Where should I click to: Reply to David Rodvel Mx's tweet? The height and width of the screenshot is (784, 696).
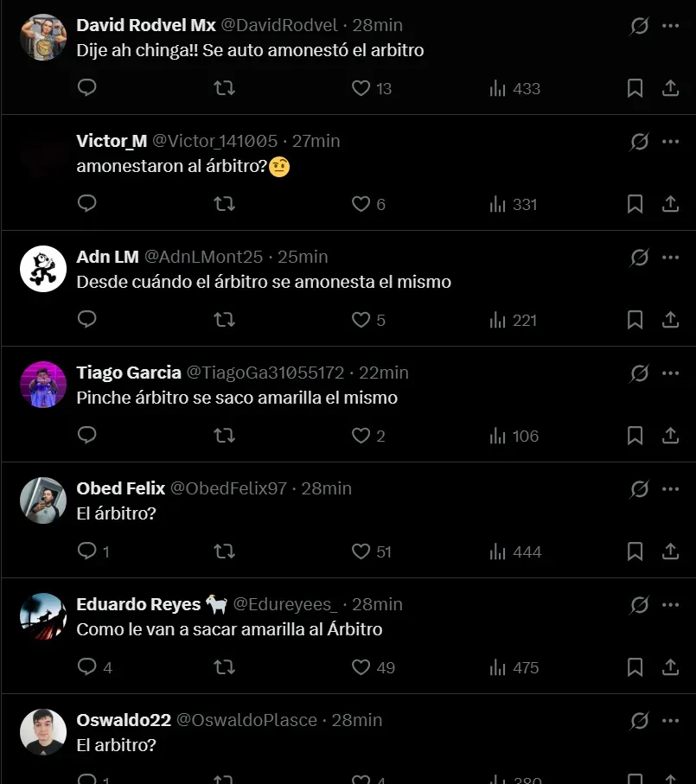(x=86, y=87)
